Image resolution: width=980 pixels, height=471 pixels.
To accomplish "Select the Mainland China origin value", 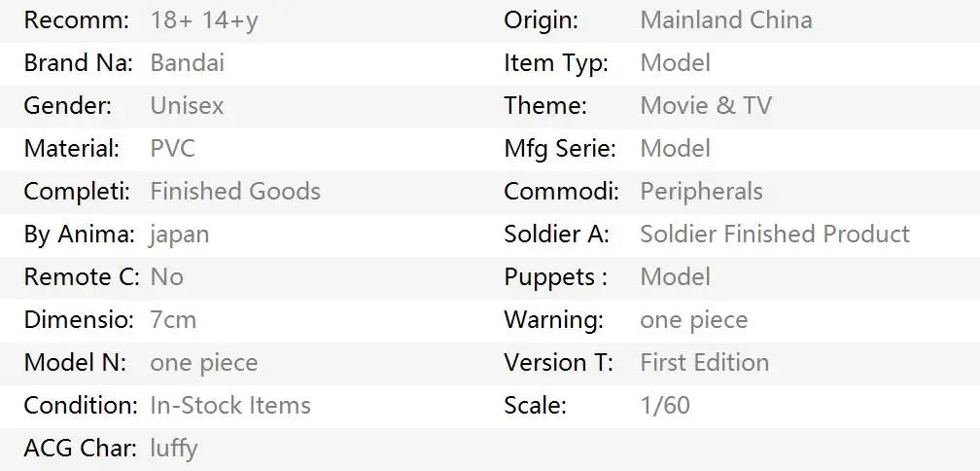I will 726,20.
